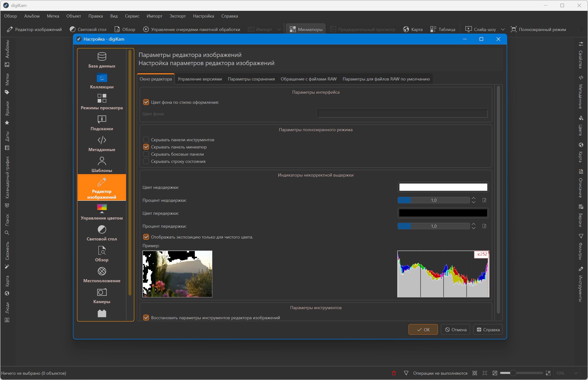Open the white underexposure color swatch
Viewport: 588px width, 380px height.
pos(443,187)
